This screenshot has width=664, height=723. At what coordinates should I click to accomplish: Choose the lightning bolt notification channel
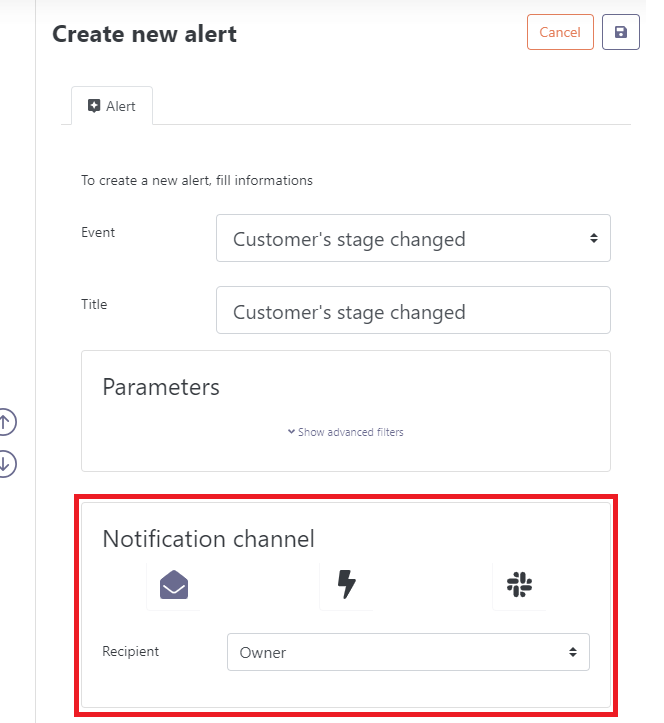coord(346,585)
